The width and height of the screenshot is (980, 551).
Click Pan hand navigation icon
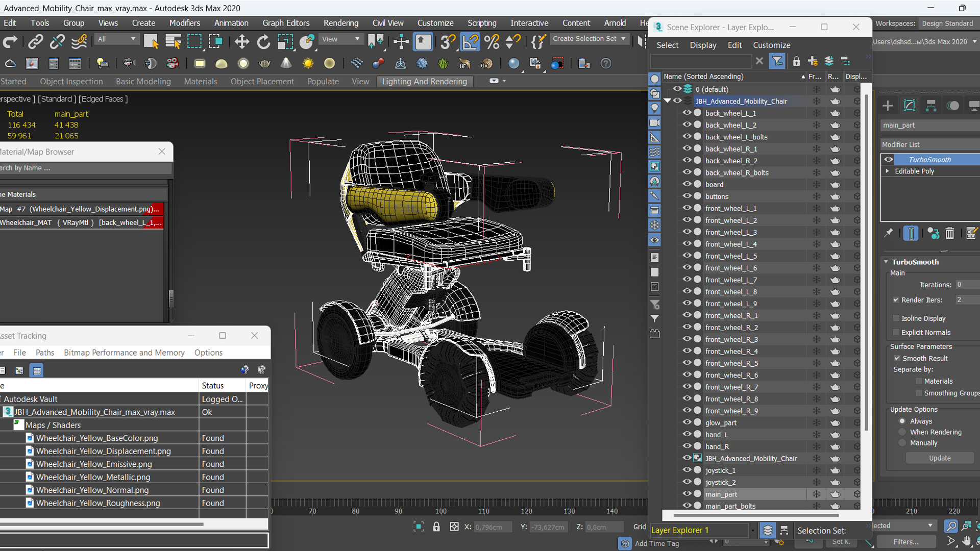click(x=966, y=541)
